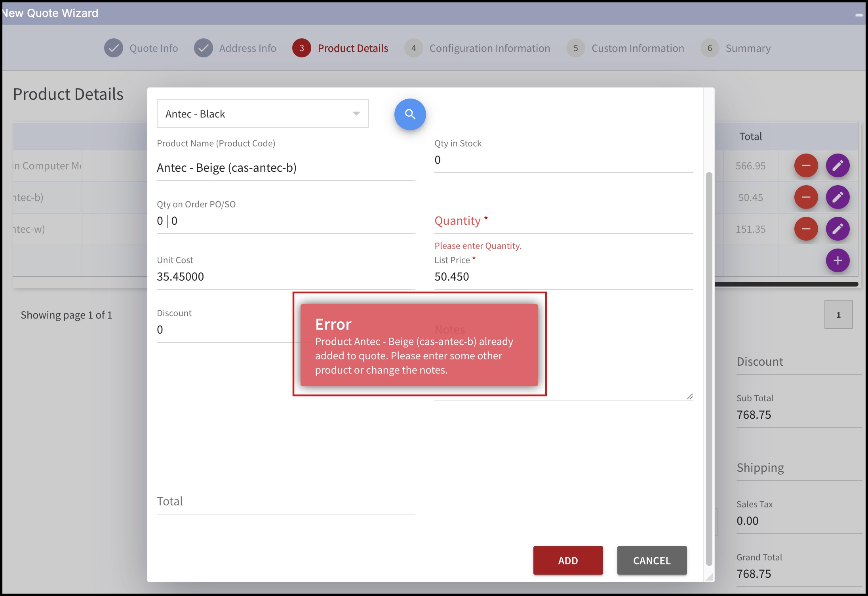Click the dialog vertical scrollbar
The width and height of the screenshot is (868, 596).
709,369
